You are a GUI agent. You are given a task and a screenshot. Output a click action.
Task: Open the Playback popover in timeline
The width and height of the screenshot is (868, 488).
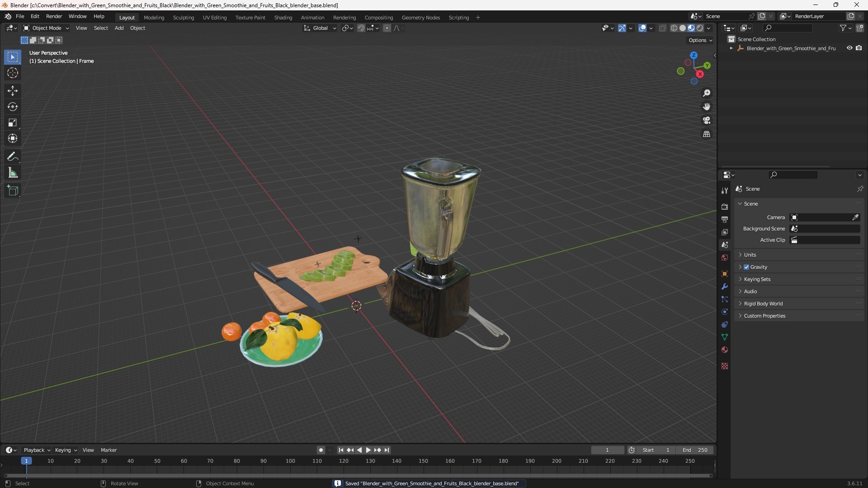[37, 450]
